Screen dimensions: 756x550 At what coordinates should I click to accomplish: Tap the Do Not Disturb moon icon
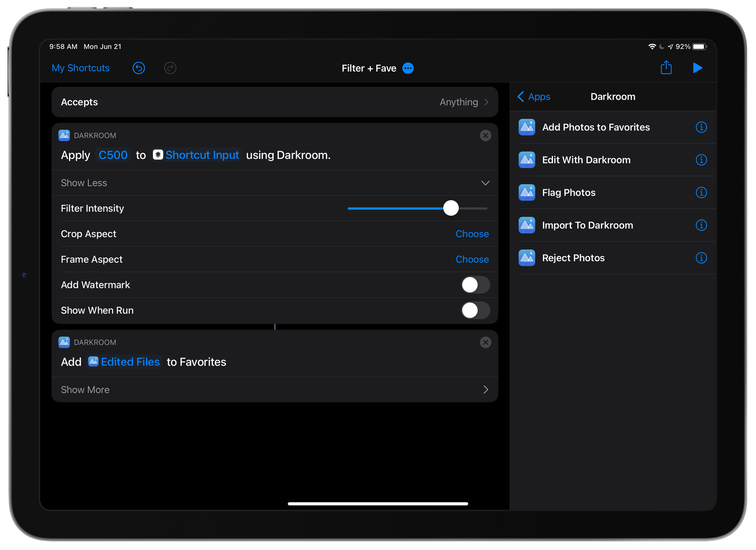pos(662,47)
